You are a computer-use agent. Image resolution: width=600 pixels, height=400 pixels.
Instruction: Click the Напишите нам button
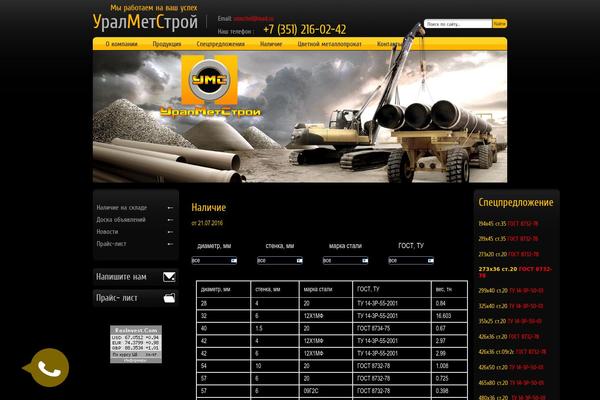tap(135, 277)
